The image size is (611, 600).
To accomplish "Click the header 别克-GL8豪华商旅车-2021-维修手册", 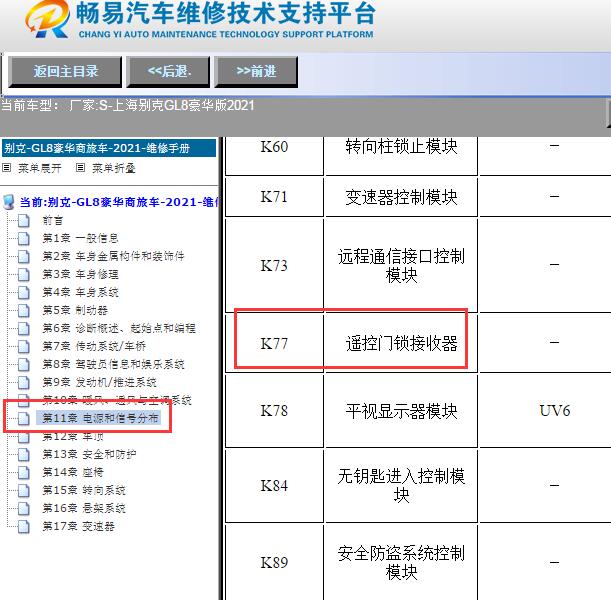I will tap(109, 148).
